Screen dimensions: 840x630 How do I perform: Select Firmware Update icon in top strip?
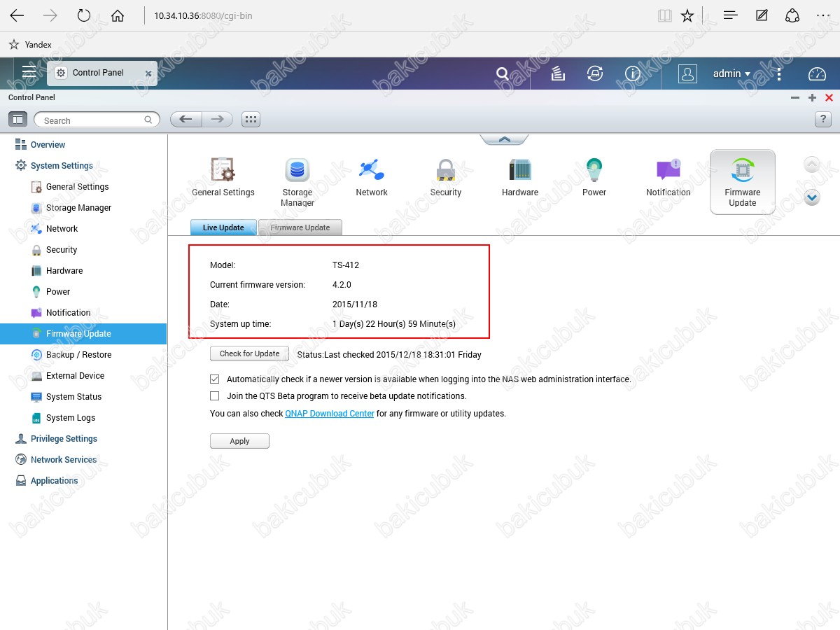pyautogui.click(x=743, y=182)
